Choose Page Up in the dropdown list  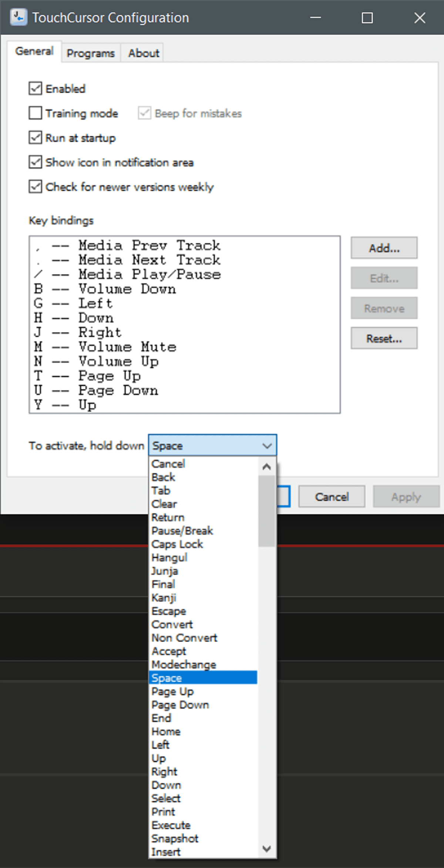tap(203, 691)
